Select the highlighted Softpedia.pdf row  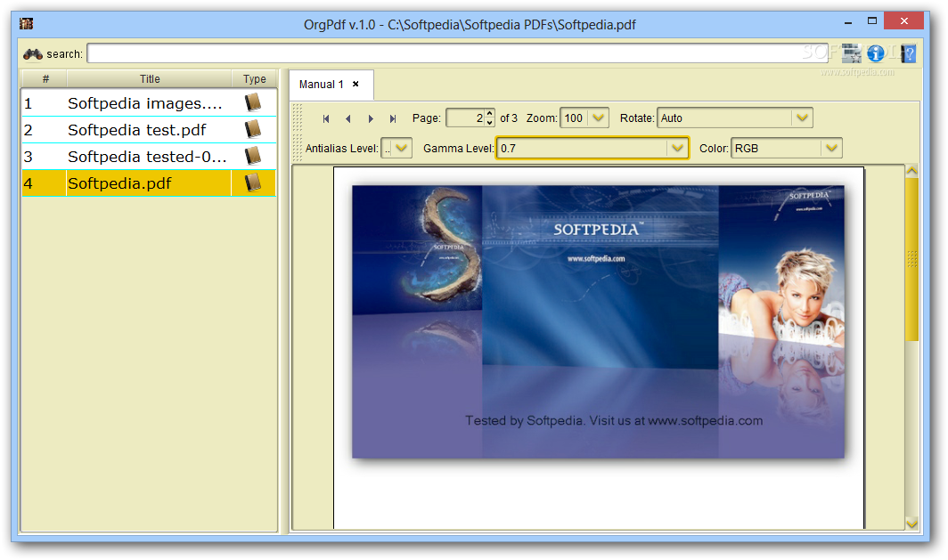(x=150, y=183)
